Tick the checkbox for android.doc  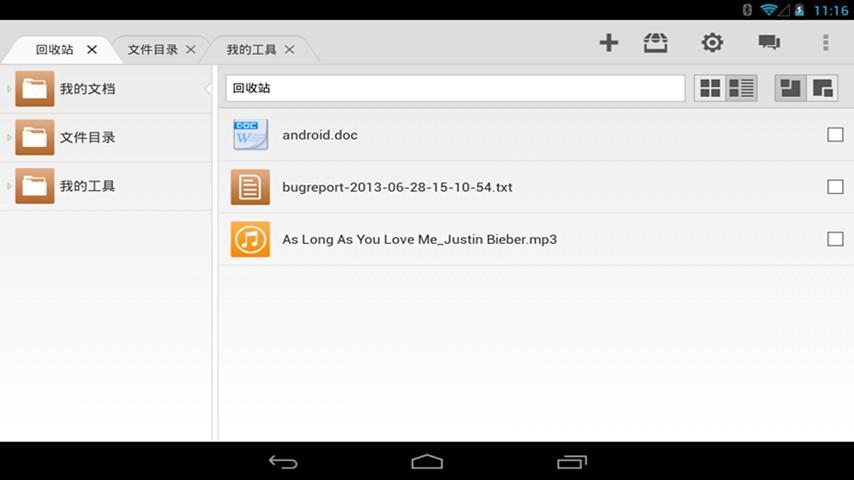pyautogui.click(x=835, y=135)
